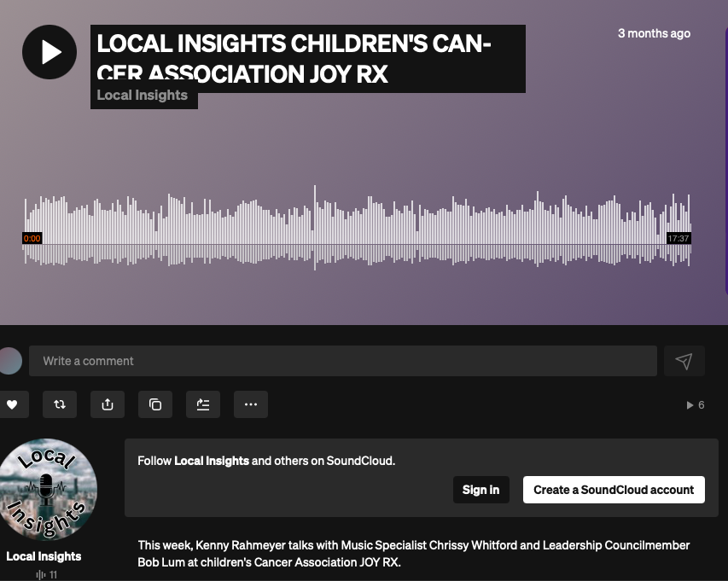Viewport: 728px width, 581px height.
Task: Click the play count indicator showing 6
Action: pyautogui.click(x=695, y=404)
